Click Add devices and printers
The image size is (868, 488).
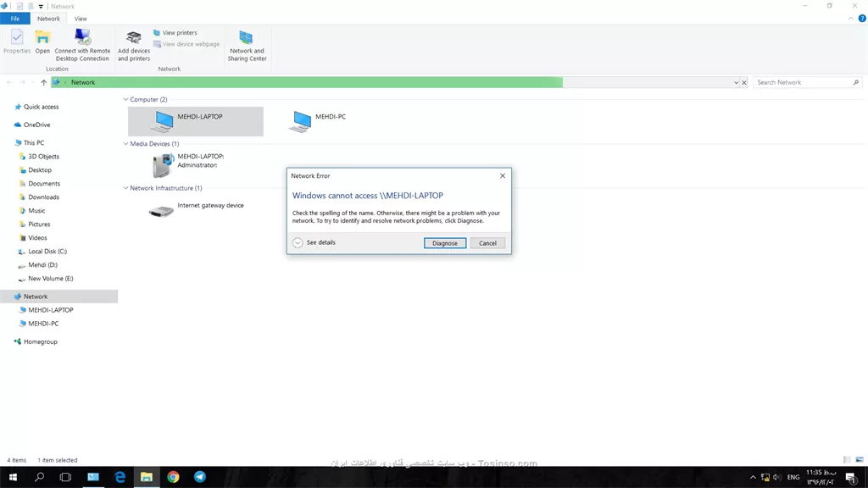tap(134, 46)
